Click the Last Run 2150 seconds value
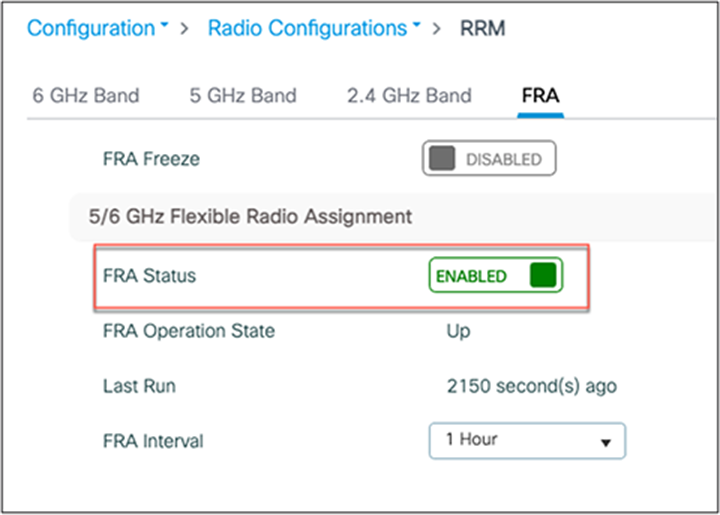Screen dimensions: 720x515 pos(531,385)
